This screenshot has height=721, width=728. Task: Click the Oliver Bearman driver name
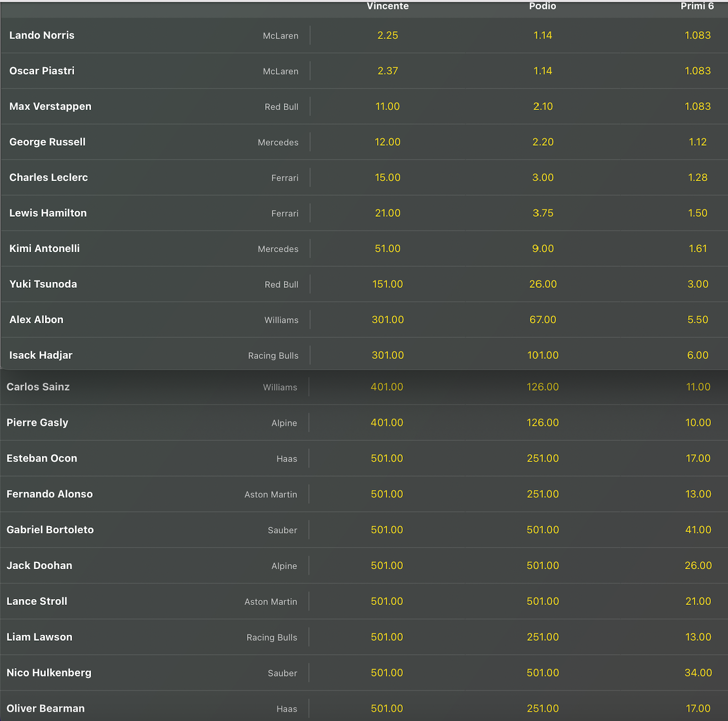45,708
